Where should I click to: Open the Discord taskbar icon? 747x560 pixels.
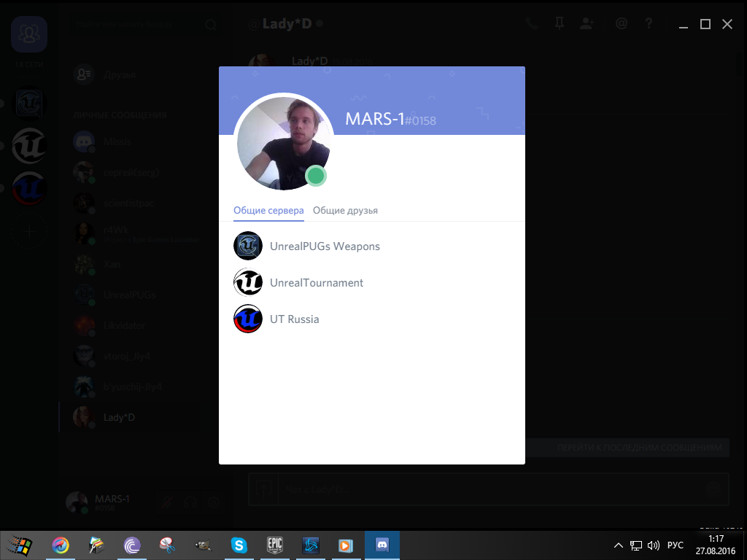382,545
